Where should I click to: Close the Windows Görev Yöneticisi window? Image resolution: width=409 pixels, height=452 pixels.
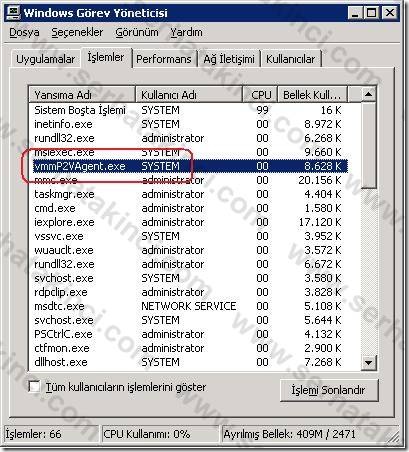389,13
